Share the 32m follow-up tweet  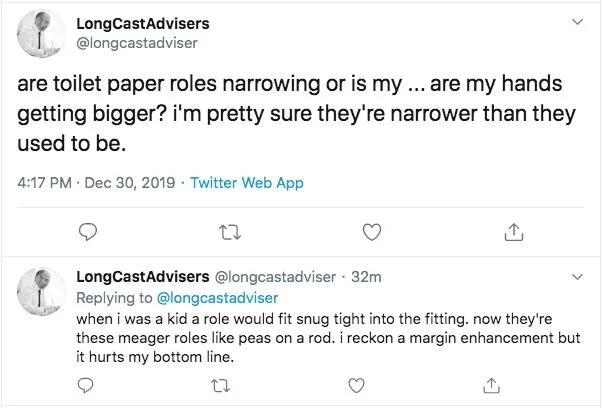(491, 384)
